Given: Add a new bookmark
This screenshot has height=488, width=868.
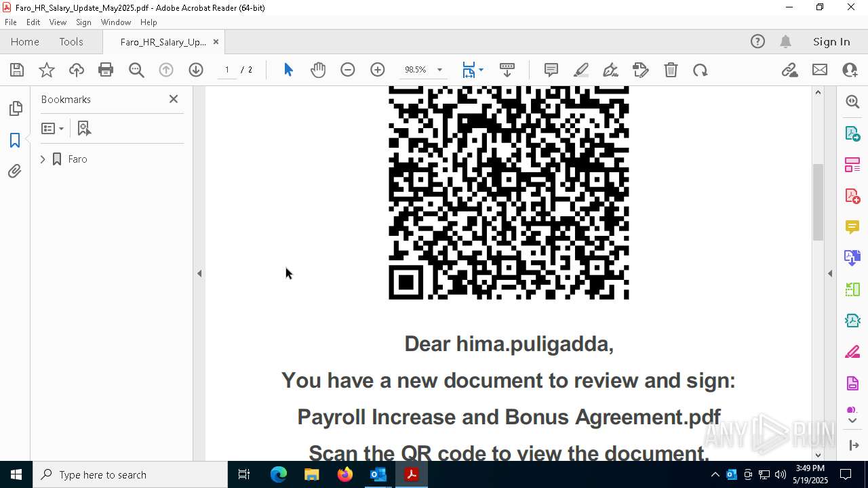Looking at the screenshot, I should [x=84, y=128].
